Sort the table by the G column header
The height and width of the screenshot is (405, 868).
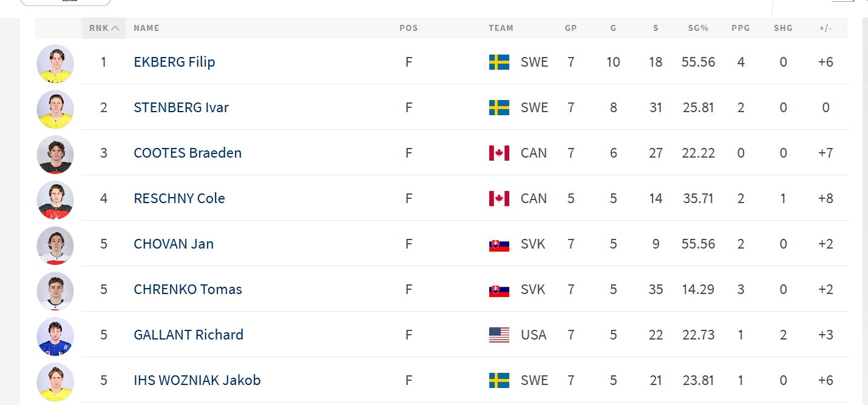[x=613, y=28]
